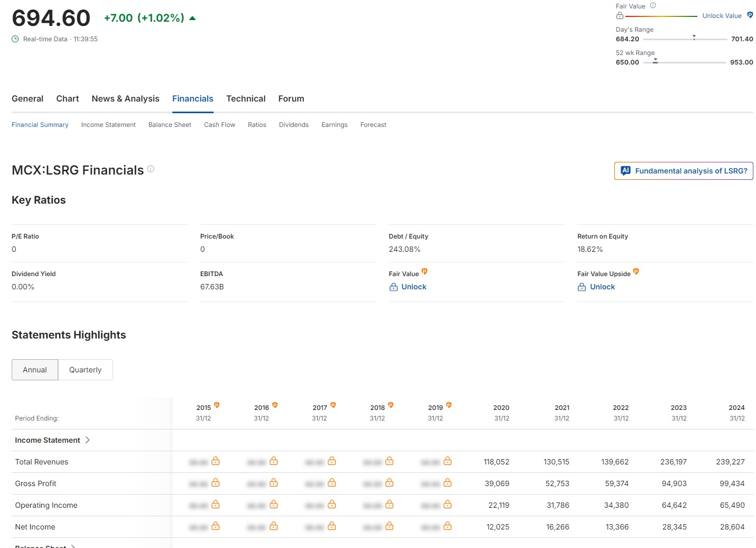Click lock icon for 2018 Net Income
Screen dimensions: 756x548
pos(390,526)
